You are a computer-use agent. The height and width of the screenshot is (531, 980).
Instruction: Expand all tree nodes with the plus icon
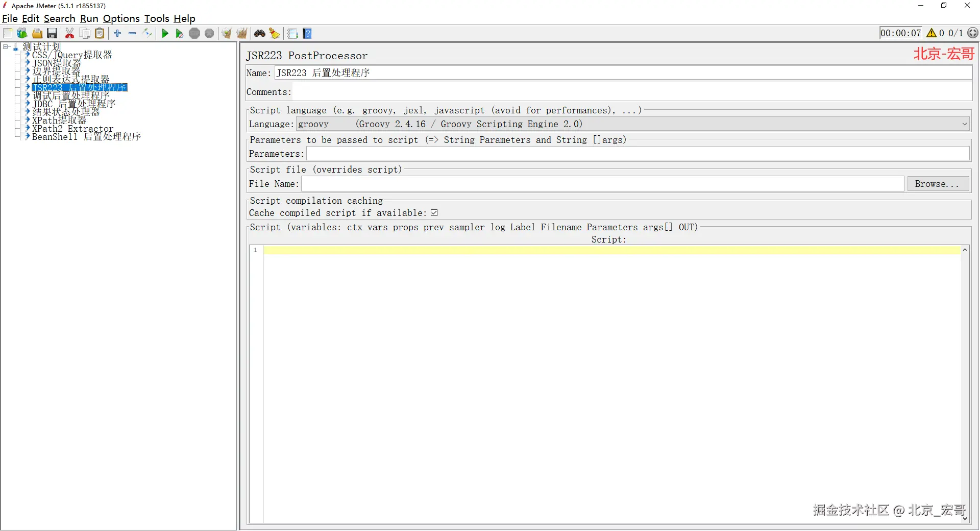[117, 34]
